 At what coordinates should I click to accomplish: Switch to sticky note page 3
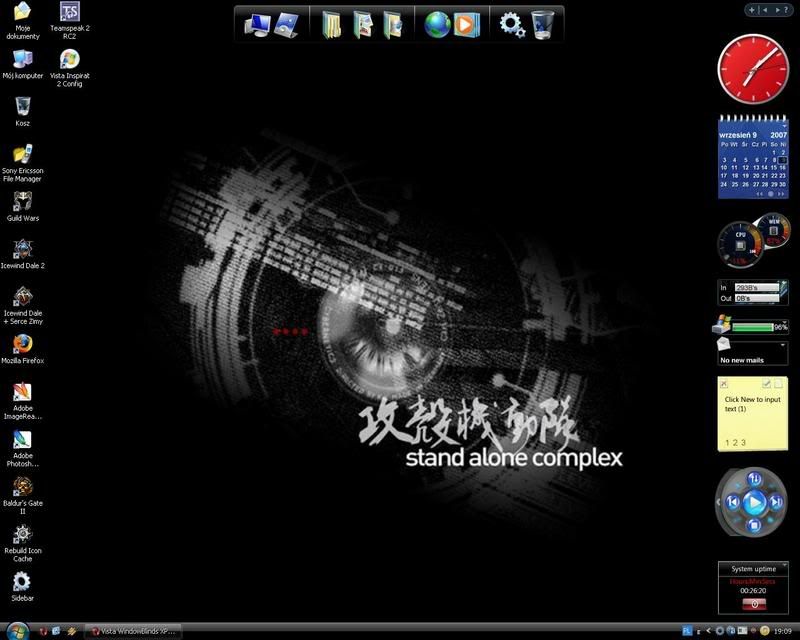tap(743, 442)
